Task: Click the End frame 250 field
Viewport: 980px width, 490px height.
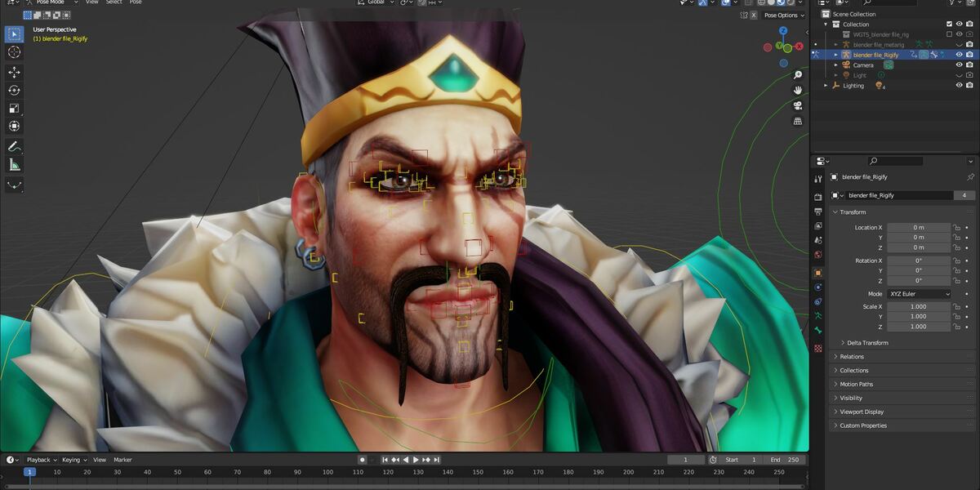Action: pos(786,460)
